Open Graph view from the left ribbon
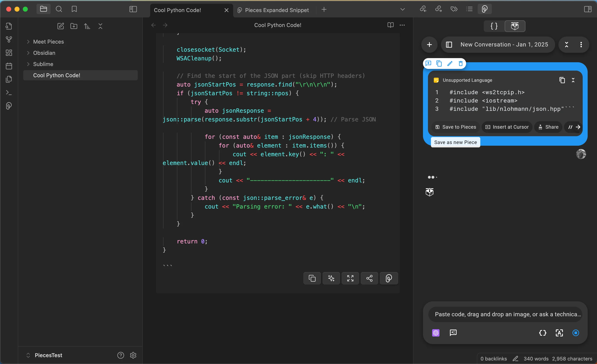 click(x=9, y=39)
